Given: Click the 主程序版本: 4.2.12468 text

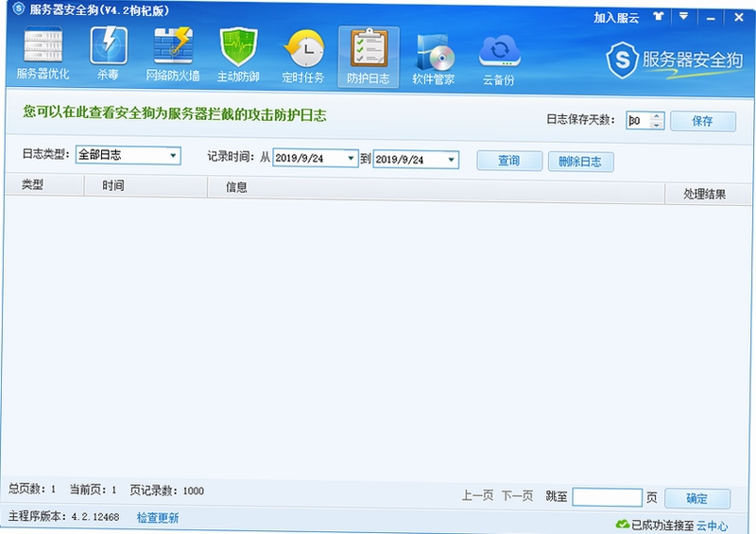Looking at the screenshot, I should click(63, 516).
